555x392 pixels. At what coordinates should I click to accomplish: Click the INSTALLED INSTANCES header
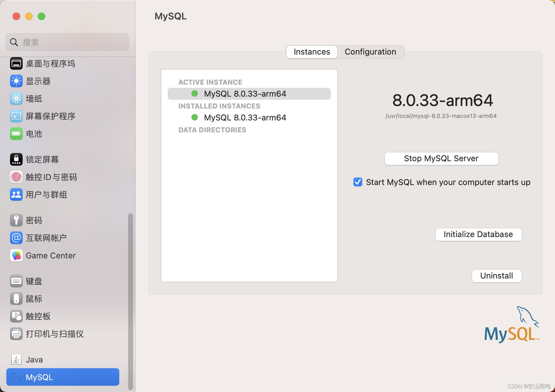(x=219, y=106)
